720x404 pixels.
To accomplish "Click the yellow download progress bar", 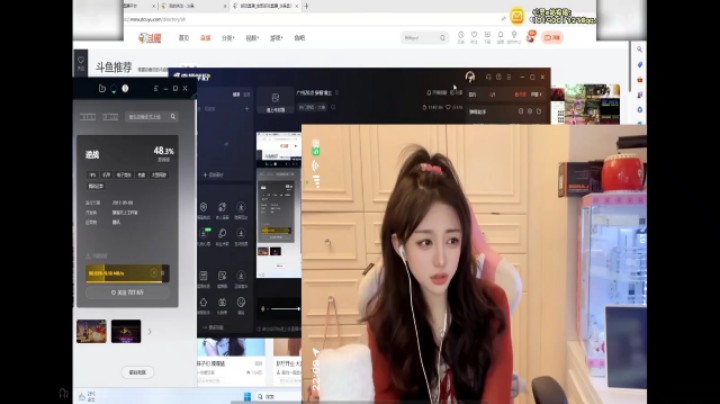I will click(127, 273).
